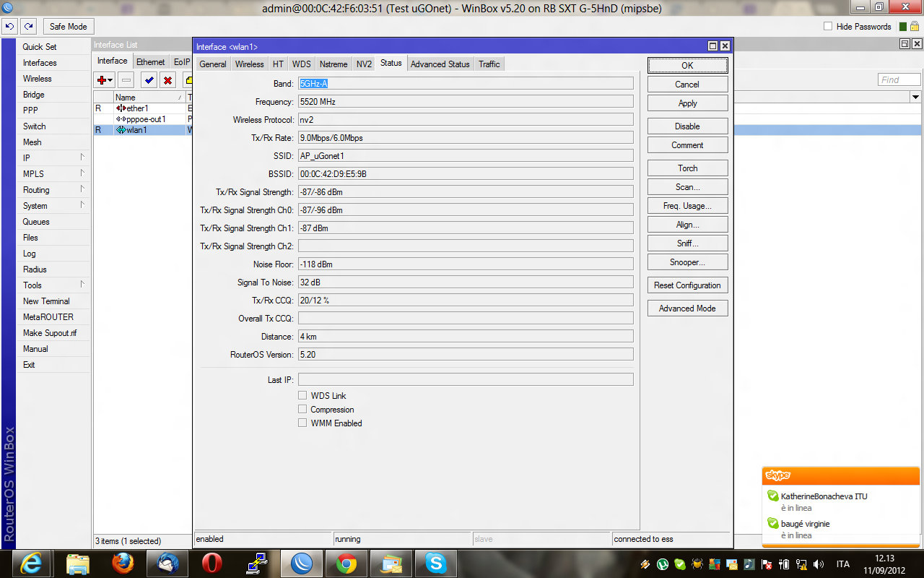
Task: Toggle the Hide Passwords checkbox
Action: point(828,27)
